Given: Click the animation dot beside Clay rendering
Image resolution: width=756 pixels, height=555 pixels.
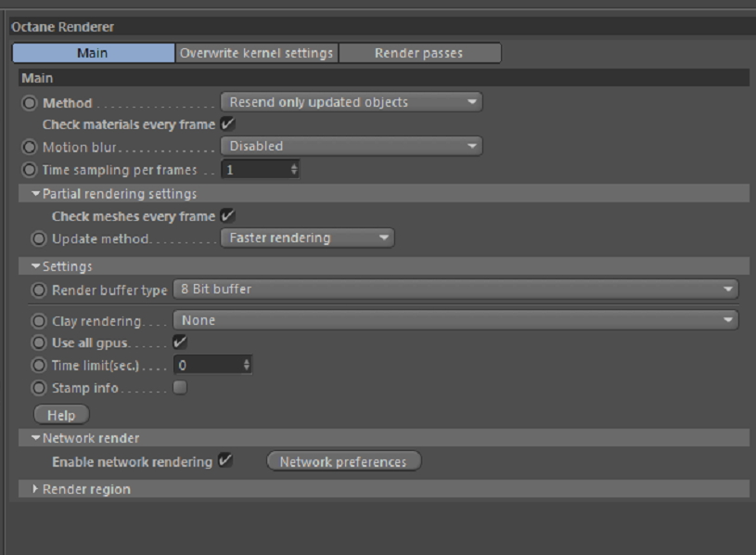Looking at the screenshot, I should click(x=39, y=320).
